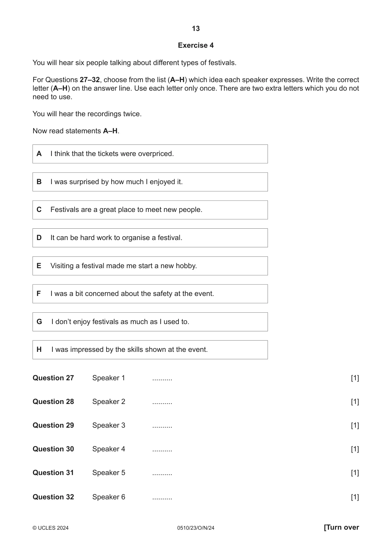Select statement A about overpriced tickets
The height and width of the screenshot is (554, 392).
[150, 154]
